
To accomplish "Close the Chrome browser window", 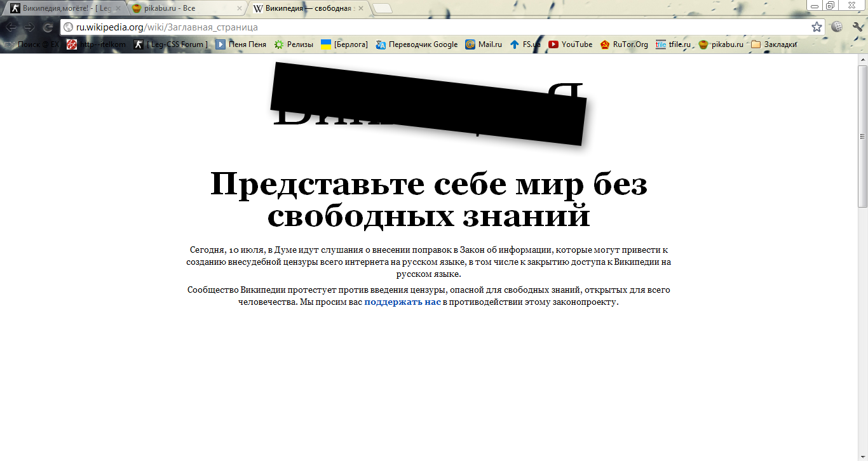I will [x=851, y=5].
